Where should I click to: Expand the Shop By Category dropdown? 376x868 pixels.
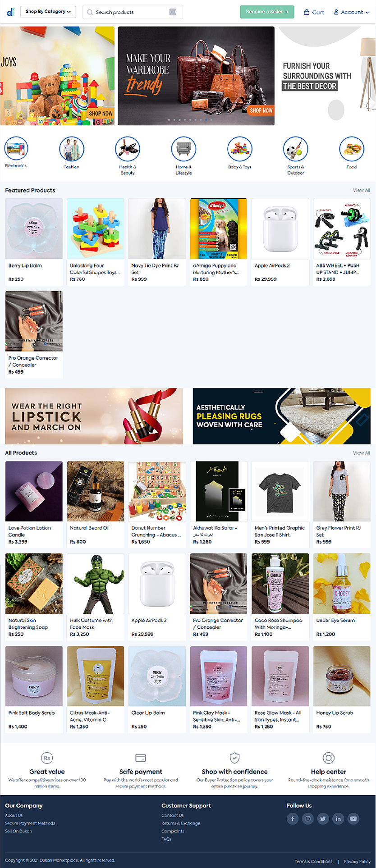click(x=48, y=12)
